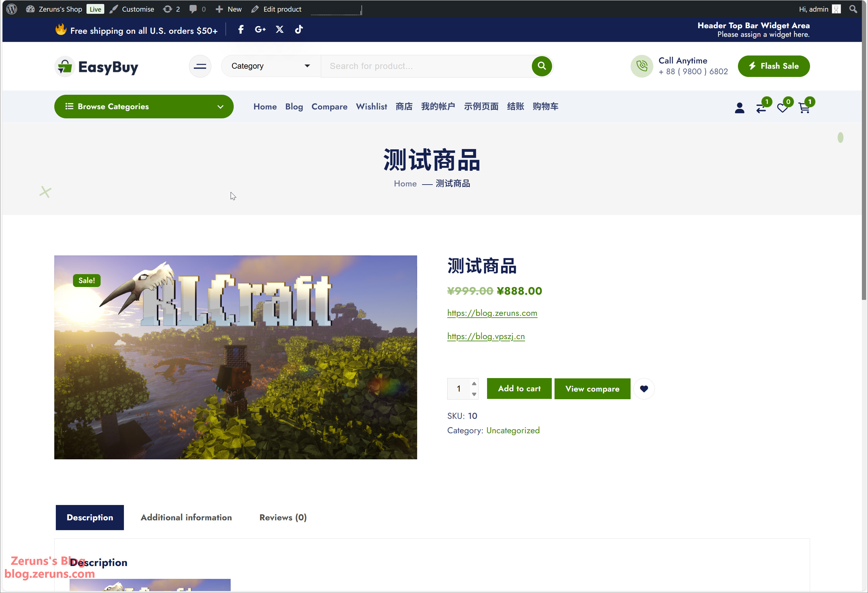The image size is (868, 593).
Task: Open the https://blog.vpszj.cn link
Action: (486, 336)
